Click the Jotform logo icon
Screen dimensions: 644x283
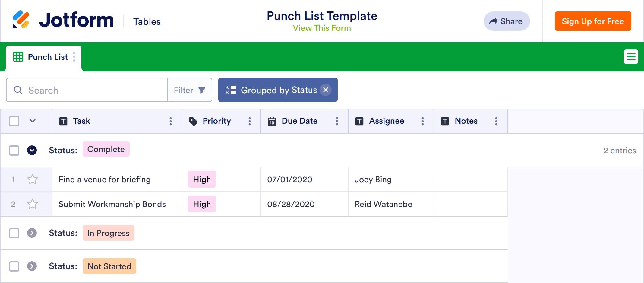point(21,20)
